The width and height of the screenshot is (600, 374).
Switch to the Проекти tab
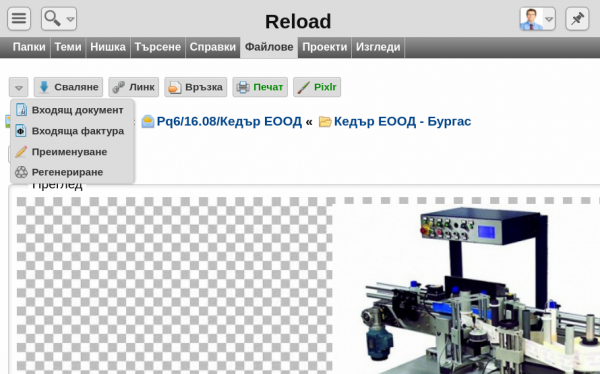coord(324,47)
